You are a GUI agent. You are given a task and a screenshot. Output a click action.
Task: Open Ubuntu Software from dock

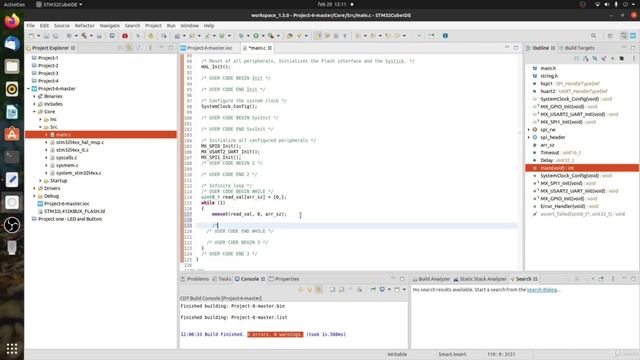click(12, 134)
